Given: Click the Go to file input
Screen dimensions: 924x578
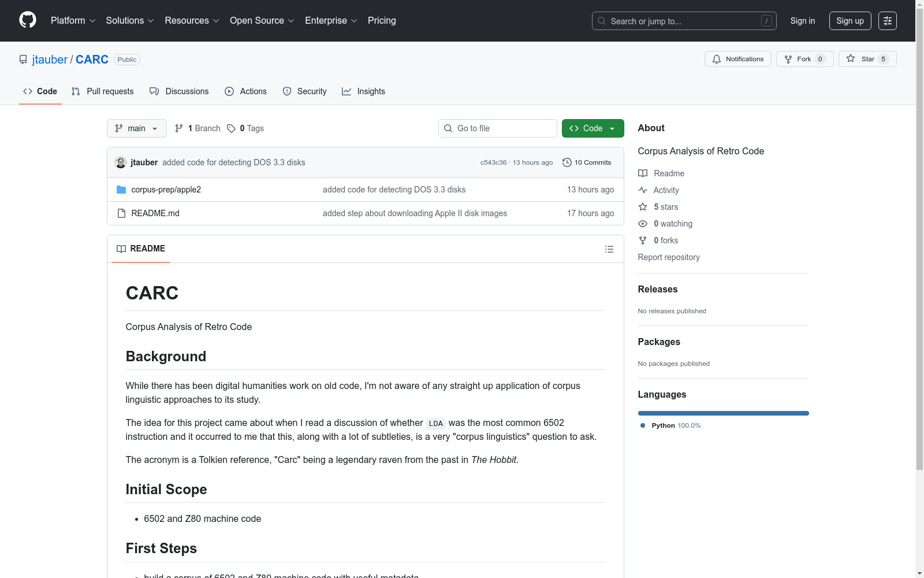Looking at the screenshot, I should 498,128.
